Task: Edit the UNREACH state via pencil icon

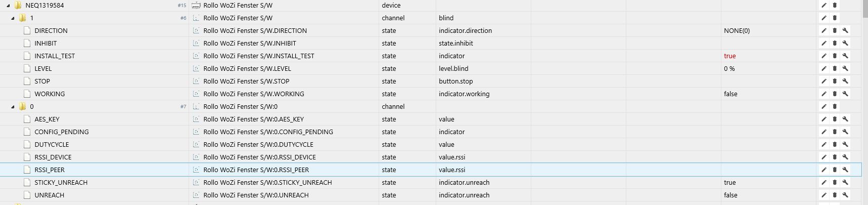Action: pos(824,195)
